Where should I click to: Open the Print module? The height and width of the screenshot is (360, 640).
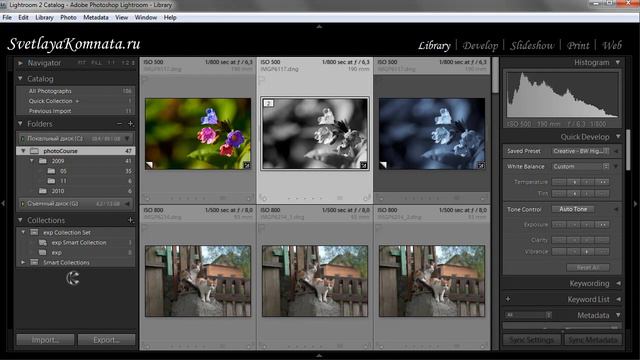578,45
